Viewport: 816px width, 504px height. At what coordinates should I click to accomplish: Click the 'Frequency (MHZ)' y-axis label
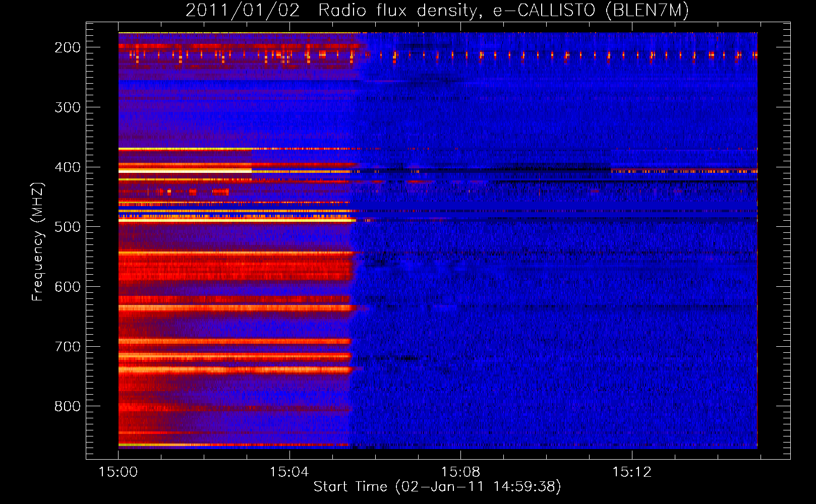point(38,241)
